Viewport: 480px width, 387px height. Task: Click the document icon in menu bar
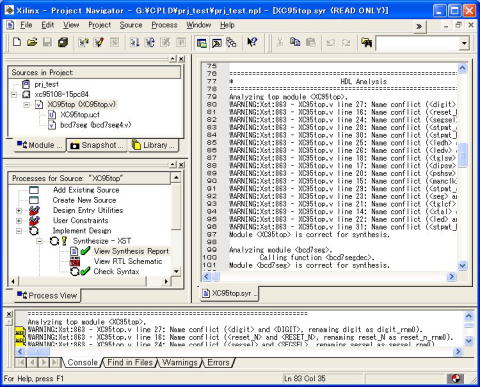pos(10,25)
